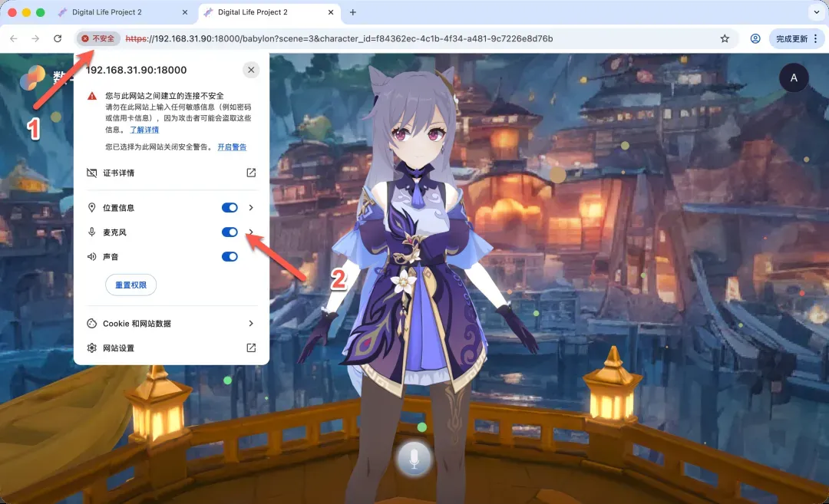Click the URL in the address bar

(339, 38)
